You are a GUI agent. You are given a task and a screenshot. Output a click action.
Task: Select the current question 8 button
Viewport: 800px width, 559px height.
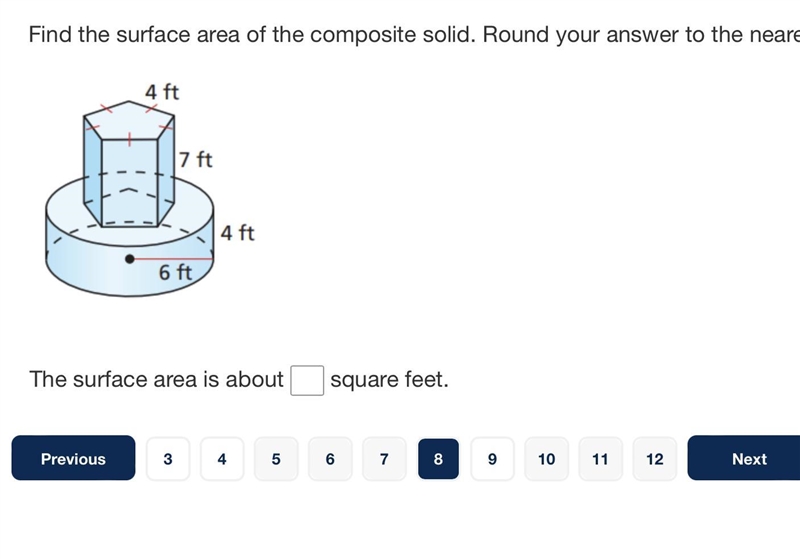pos(438,459)
